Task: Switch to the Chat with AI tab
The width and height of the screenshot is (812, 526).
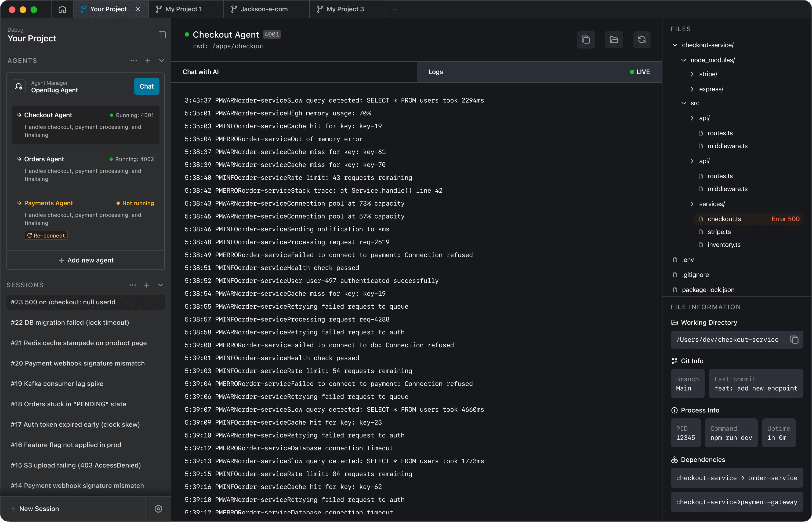Action: 201,72
